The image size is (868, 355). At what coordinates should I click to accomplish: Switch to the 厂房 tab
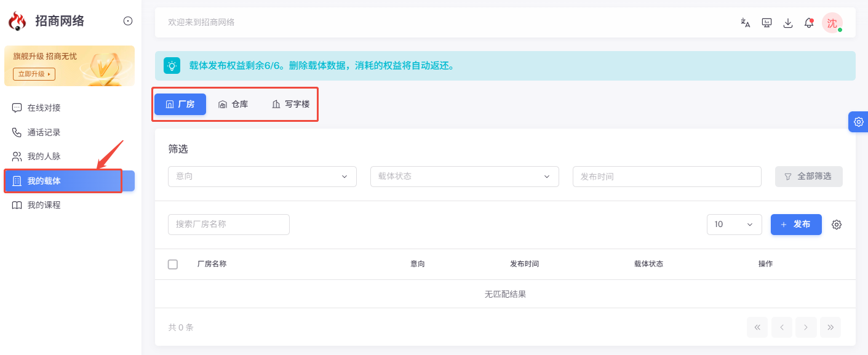click(180, 105)
